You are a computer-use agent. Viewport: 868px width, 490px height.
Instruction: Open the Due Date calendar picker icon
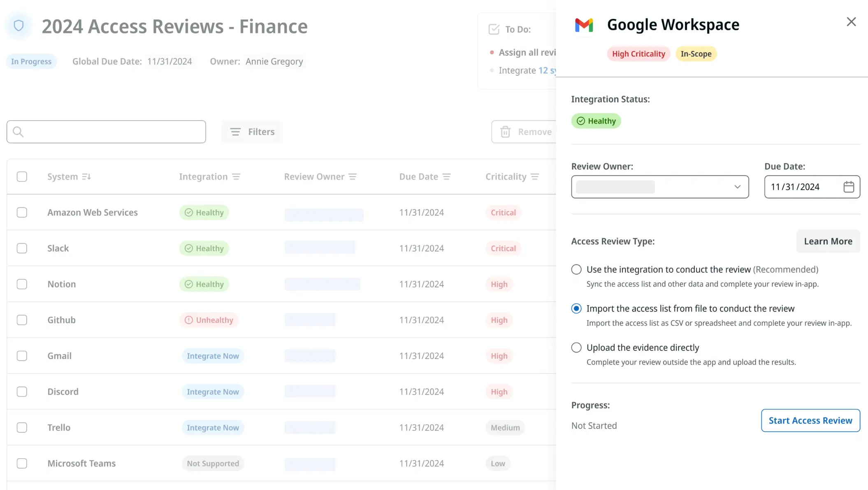[848, 187]
